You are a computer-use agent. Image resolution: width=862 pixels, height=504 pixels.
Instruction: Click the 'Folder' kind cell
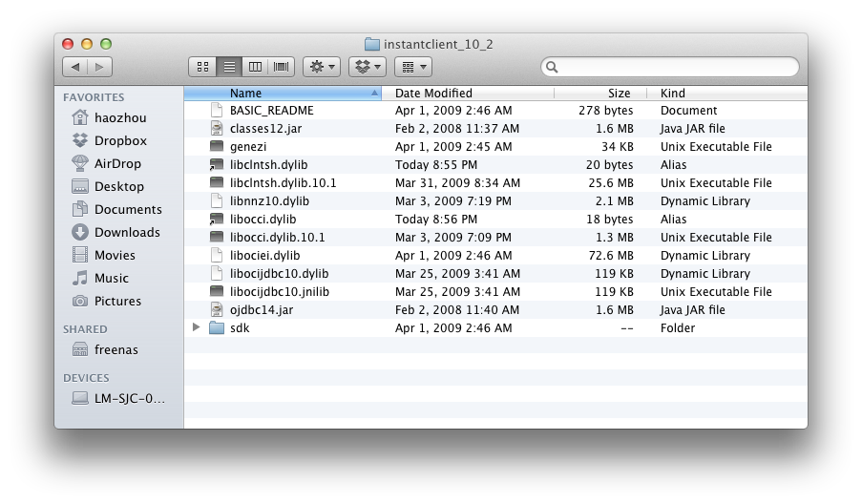pyautogui.click(x=678, y=328)
